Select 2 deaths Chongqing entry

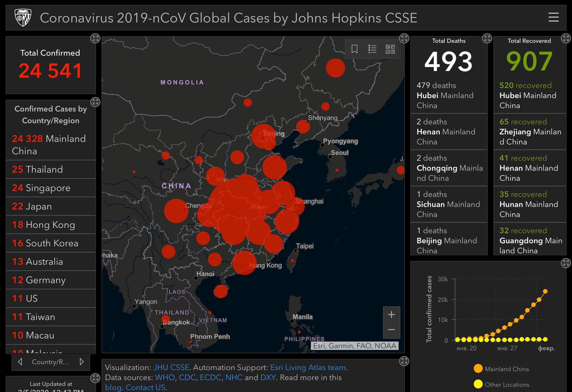click(449, 168)
